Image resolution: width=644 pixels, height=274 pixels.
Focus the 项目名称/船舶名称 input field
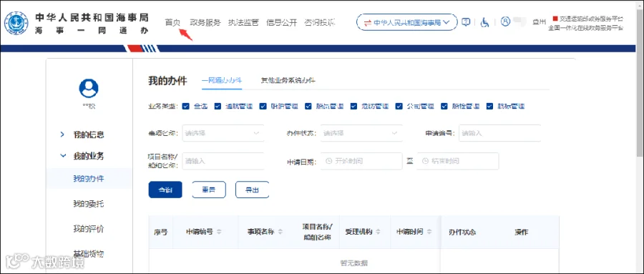223,161
